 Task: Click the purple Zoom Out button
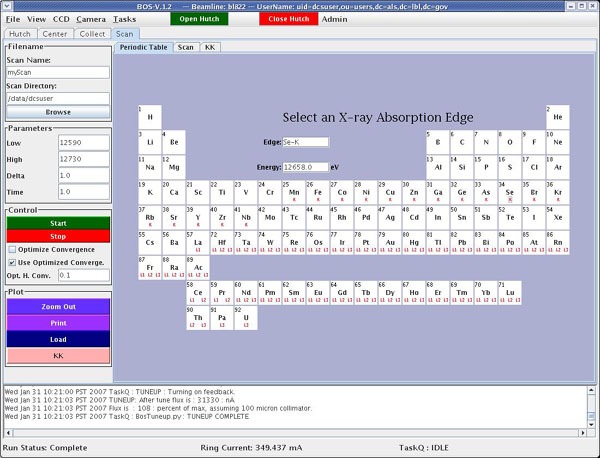[58, 306]
